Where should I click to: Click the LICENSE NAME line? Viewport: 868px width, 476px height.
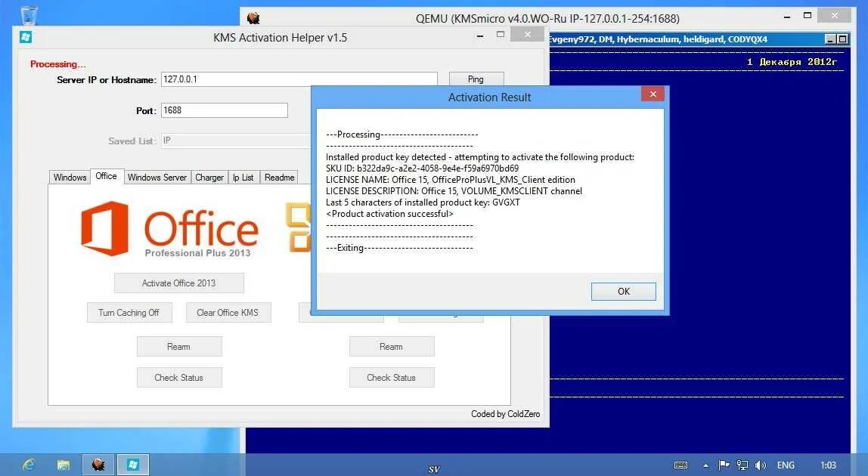click(x=450, y=180)
